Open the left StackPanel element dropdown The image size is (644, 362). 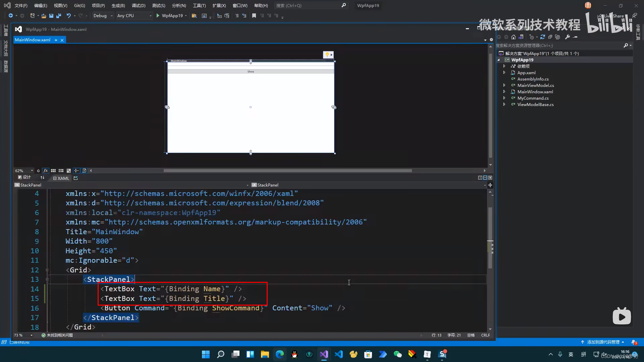[x=248, y=185]
